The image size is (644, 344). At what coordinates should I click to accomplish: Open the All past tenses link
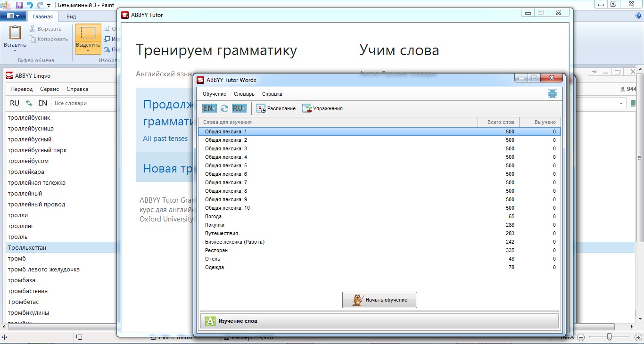click(x=165, y=139)
